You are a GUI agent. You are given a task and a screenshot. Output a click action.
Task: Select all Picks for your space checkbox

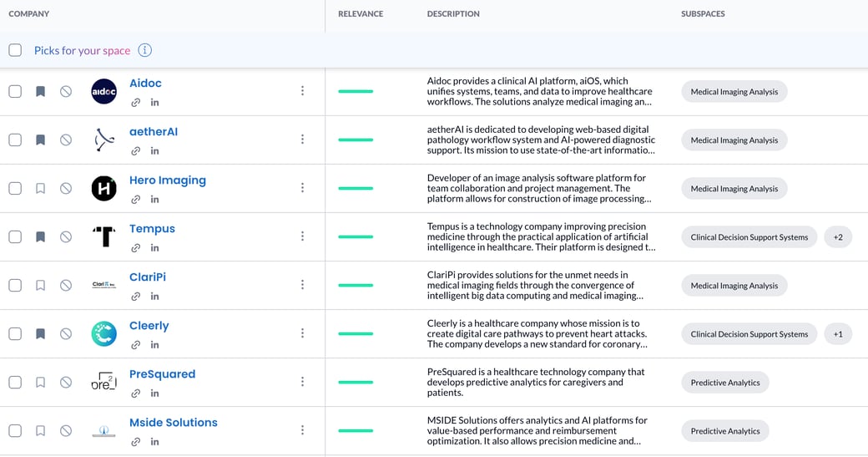point(15,50)
